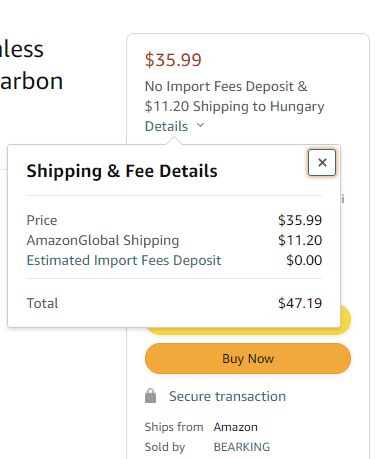Click Amazon next to Ships from

tap(235, 427)
